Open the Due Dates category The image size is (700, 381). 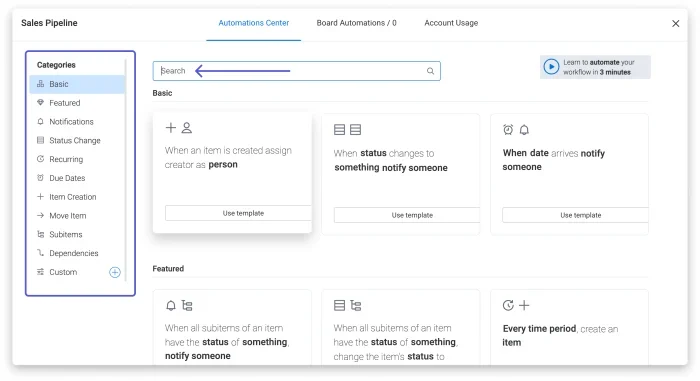[x=77, y=178]
